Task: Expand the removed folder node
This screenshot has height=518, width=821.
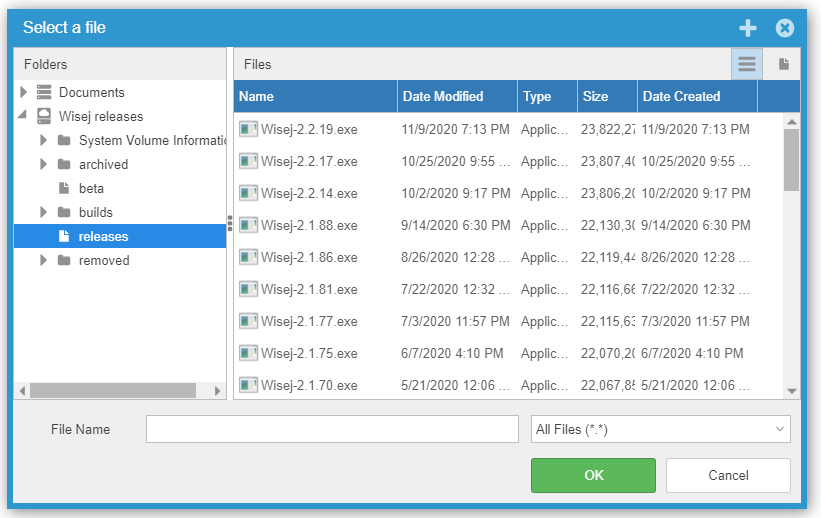Action: coord(43,260)
